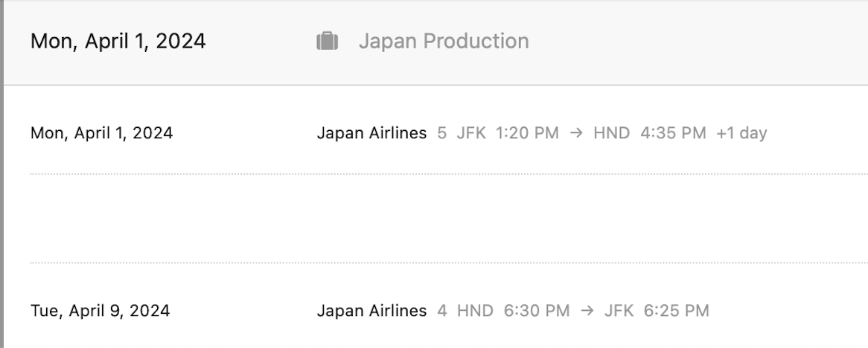Select Japan Airlines on the return flight
This screenshot has width=868, height=348.
[x=371, y=310]
